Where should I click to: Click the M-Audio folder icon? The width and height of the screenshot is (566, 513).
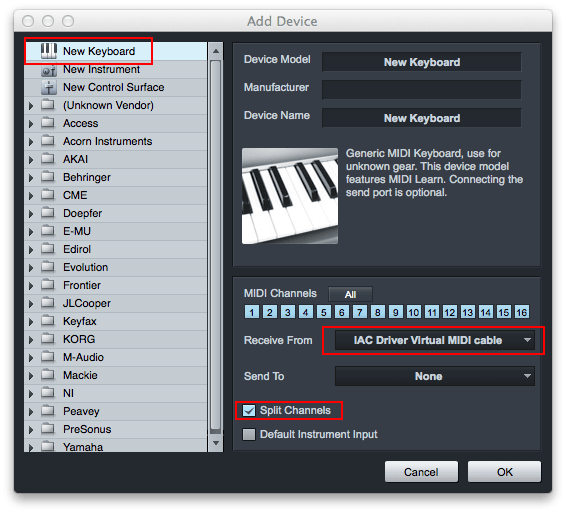[47, 357]
